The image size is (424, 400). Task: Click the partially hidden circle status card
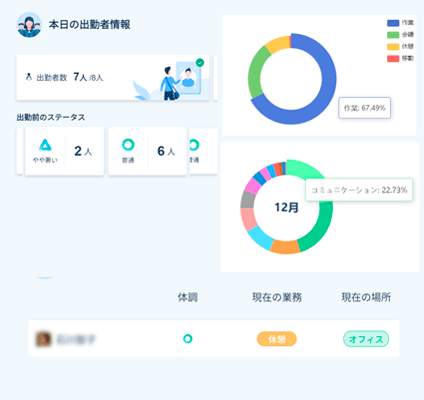point(203,151)
